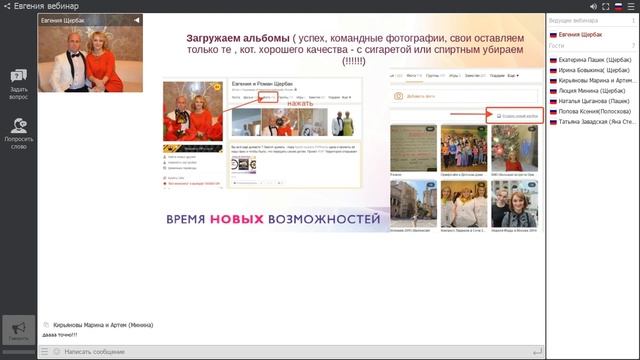Click flag icon next to Татьяна Завадская
This screenshot has height=360, width=640.
point(553,122)
